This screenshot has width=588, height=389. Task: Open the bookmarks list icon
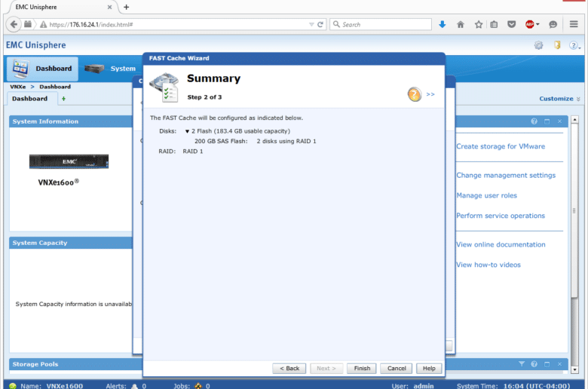click(494, 24)
